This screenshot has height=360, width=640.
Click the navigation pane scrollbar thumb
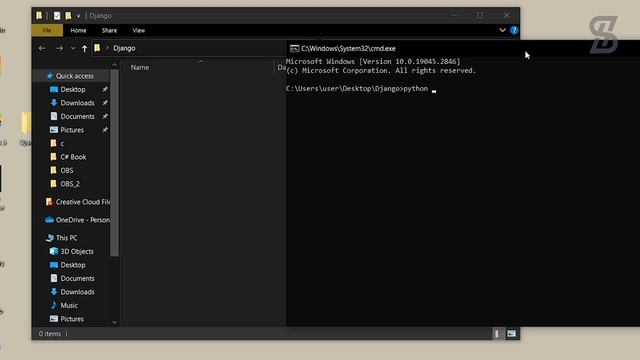115,163
